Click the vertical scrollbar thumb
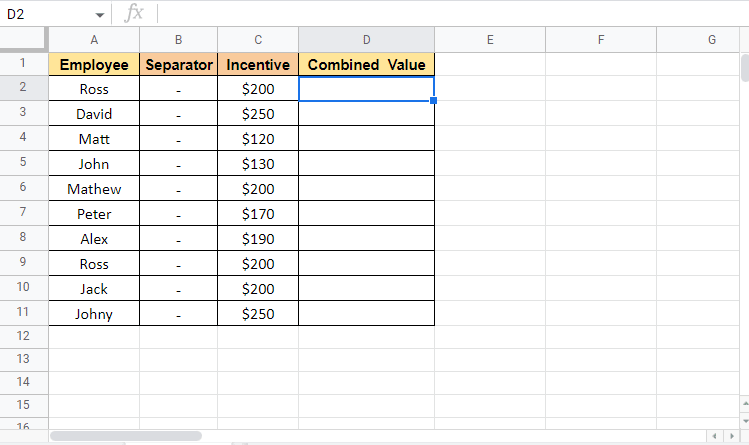The width and height of the screenshot is (749, 445). 744,67
